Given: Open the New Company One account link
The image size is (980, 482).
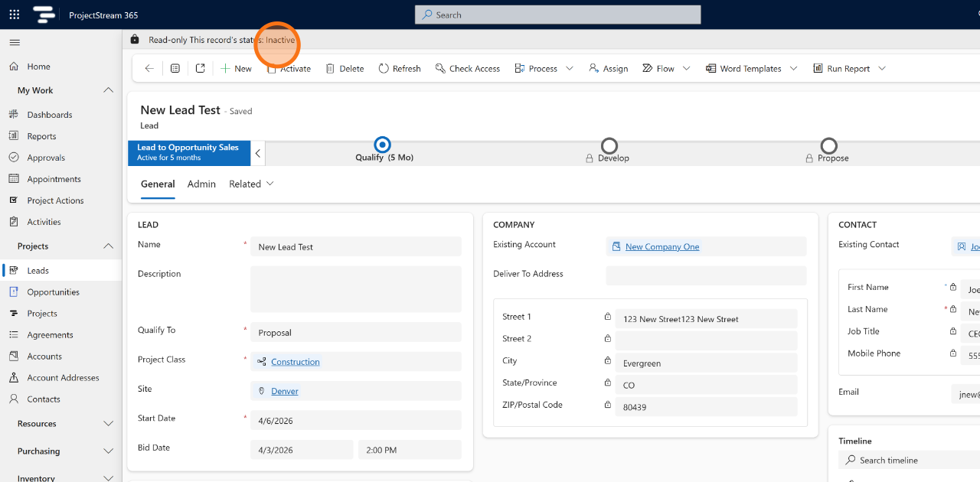Looking at the screenshot, I should [x=662, y=246].
